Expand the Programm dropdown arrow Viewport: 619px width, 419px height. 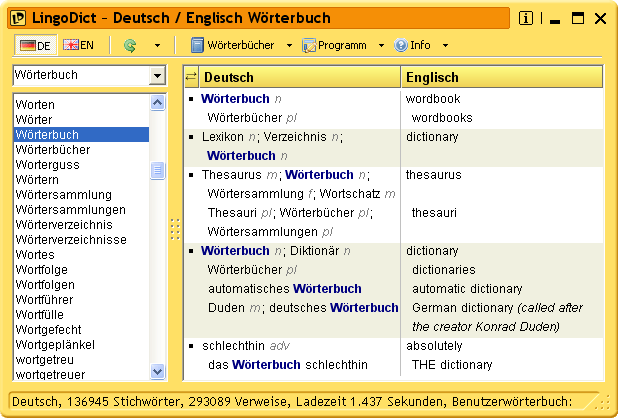click(381, 45)
